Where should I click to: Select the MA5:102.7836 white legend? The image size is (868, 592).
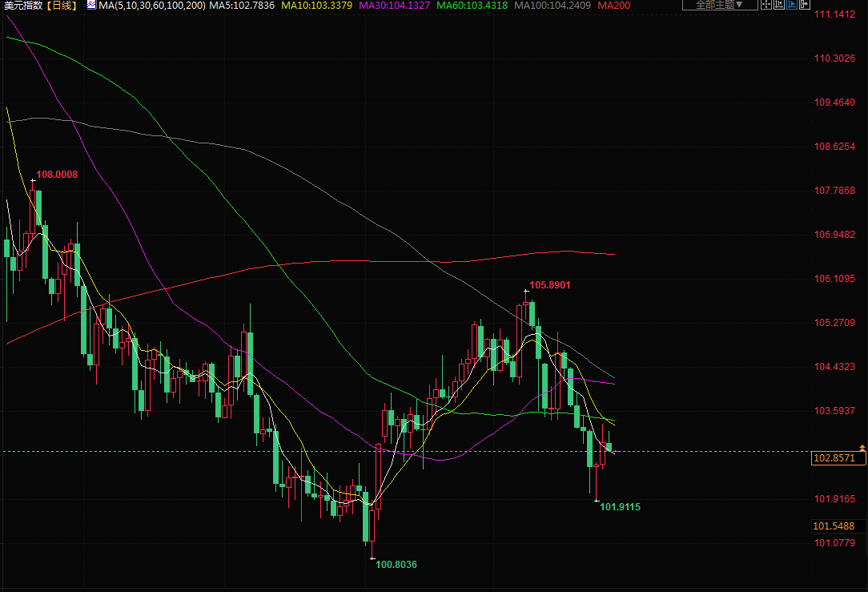[242, 6]
